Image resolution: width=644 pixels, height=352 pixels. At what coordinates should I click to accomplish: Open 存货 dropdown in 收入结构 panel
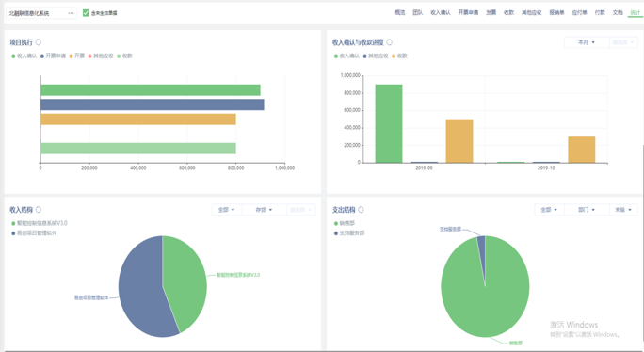coord(264,210)
